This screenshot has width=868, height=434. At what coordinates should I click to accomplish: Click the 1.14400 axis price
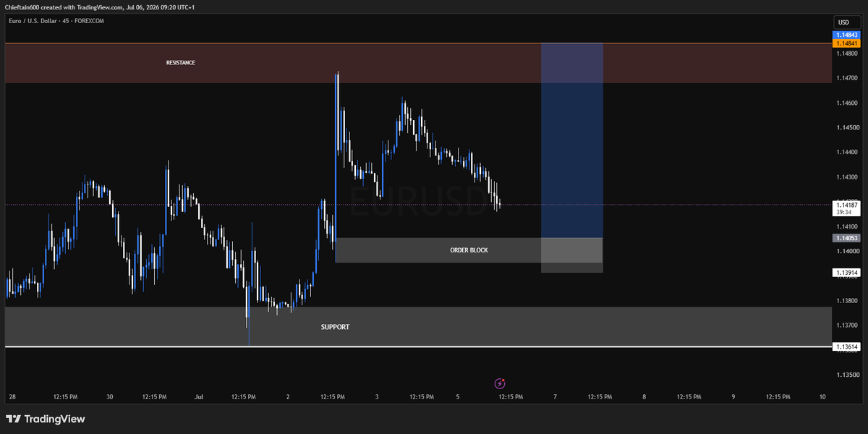[x=847, y=153]
